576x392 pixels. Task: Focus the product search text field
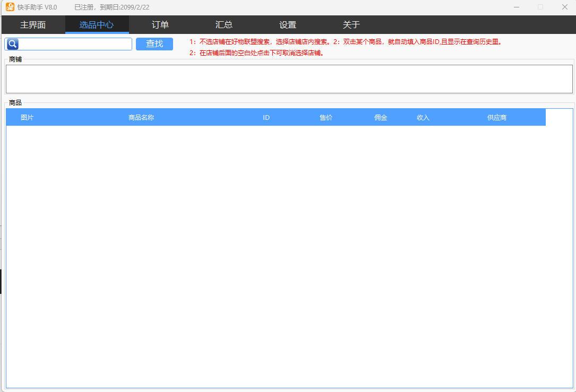tap(74, 44)
